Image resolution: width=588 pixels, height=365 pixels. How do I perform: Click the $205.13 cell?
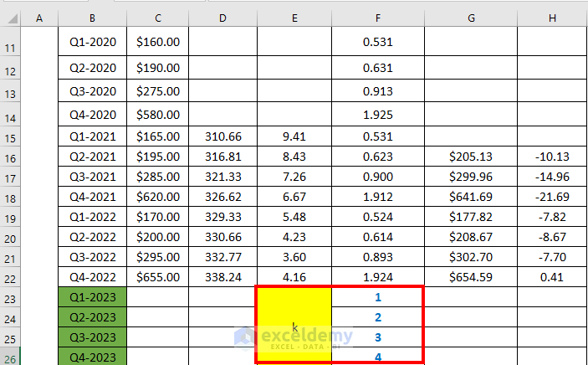(471, 157)
